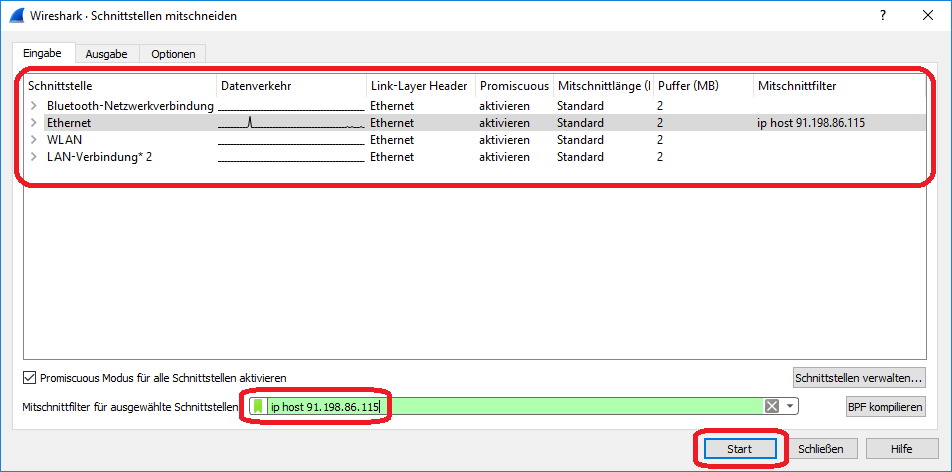Click the Hilfe button
Viewport: 952px width, 472px height.
click(x=902, y=449)
